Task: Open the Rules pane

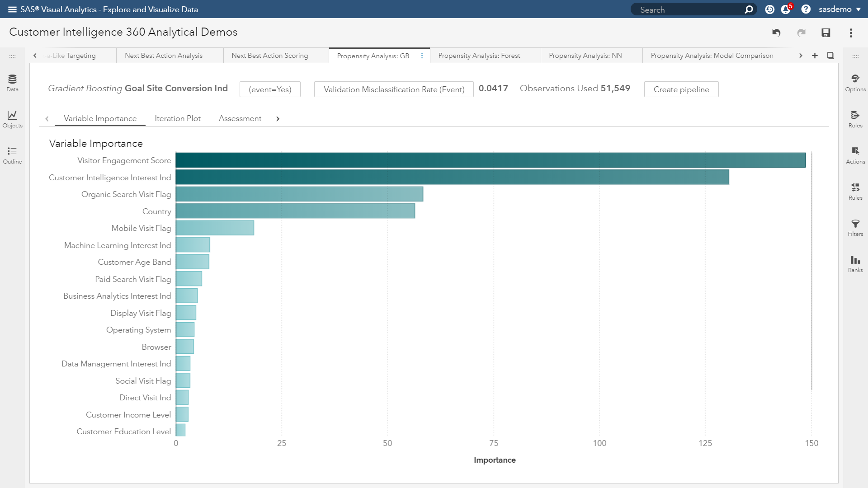Action: 855,191
